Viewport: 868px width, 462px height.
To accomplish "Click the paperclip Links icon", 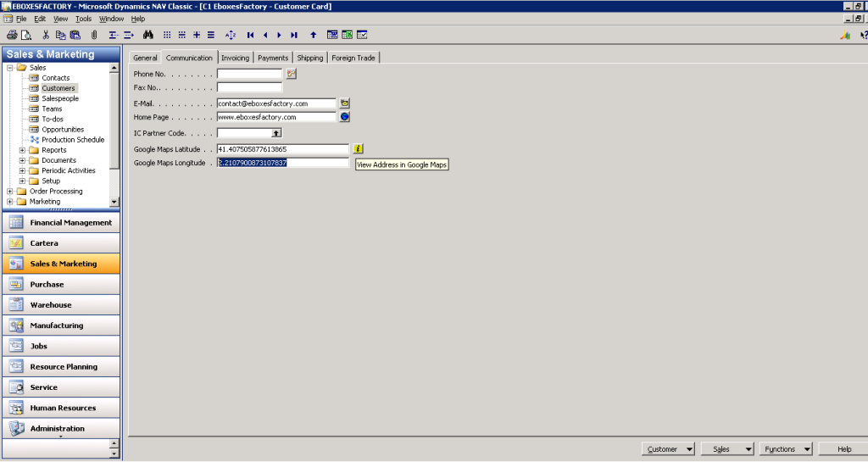I will [94, 35].
